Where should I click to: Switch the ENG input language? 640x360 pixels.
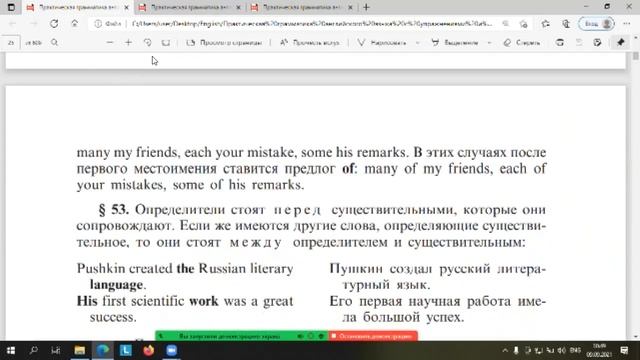click(575, 350)
